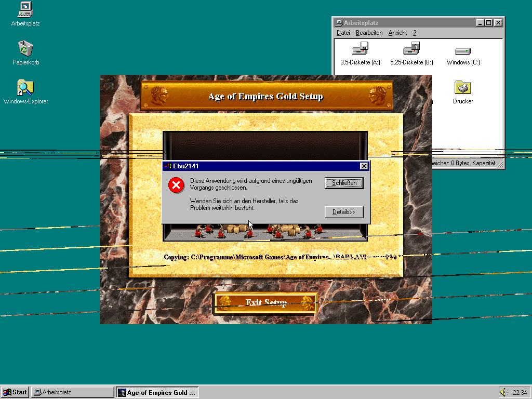Click the Age of Empires Gold Setup banner
532x399 pixels.
pos(267,96)
